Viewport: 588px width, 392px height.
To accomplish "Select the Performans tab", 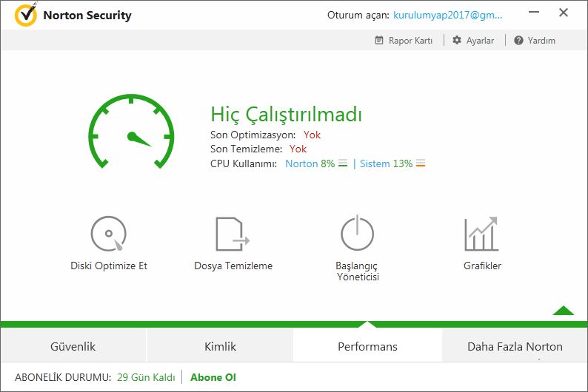I will (x=367, y=346).
